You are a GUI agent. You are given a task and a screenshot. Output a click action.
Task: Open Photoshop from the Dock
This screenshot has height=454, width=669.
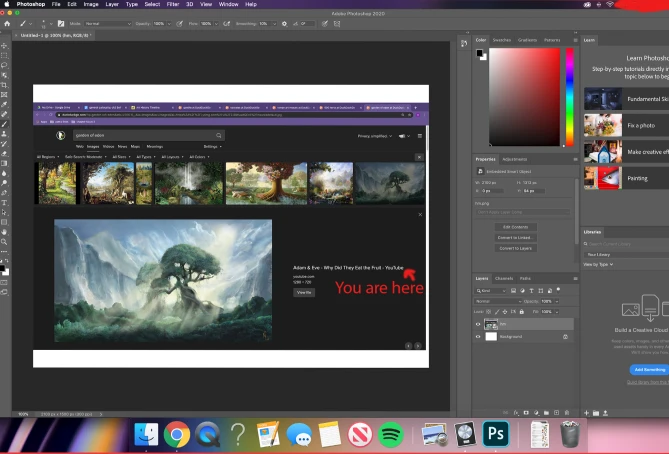coord(496,434)
